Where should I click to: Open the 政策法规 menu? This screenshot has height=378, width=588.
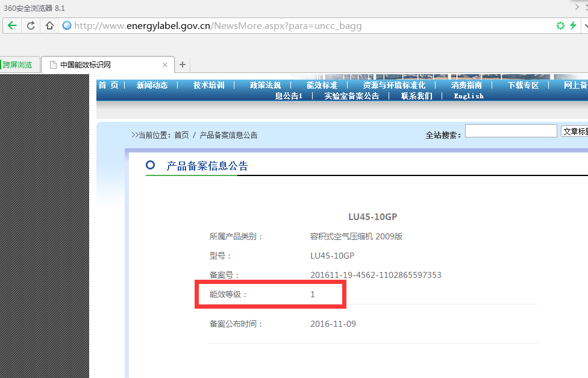coord(265,85)
